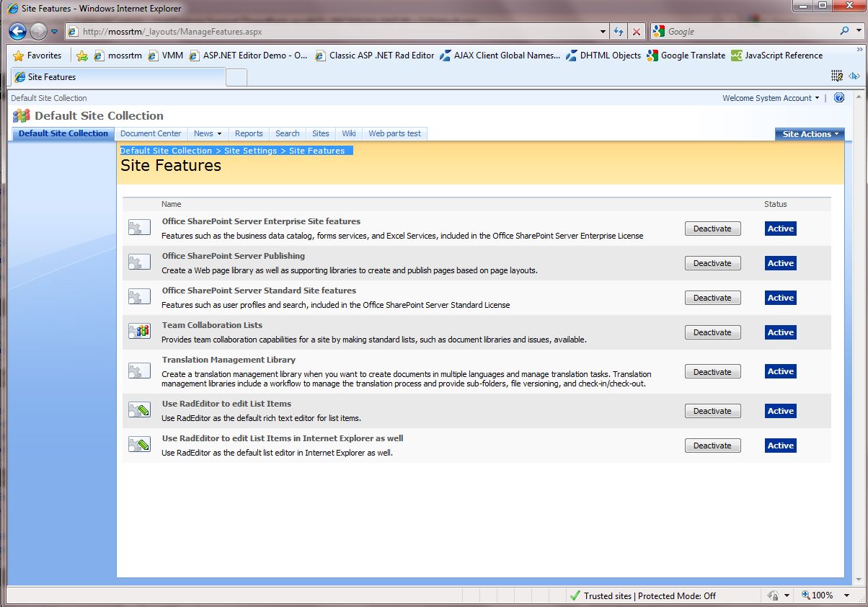
Task: Open the Favorites star button
Action: point(37,56)
